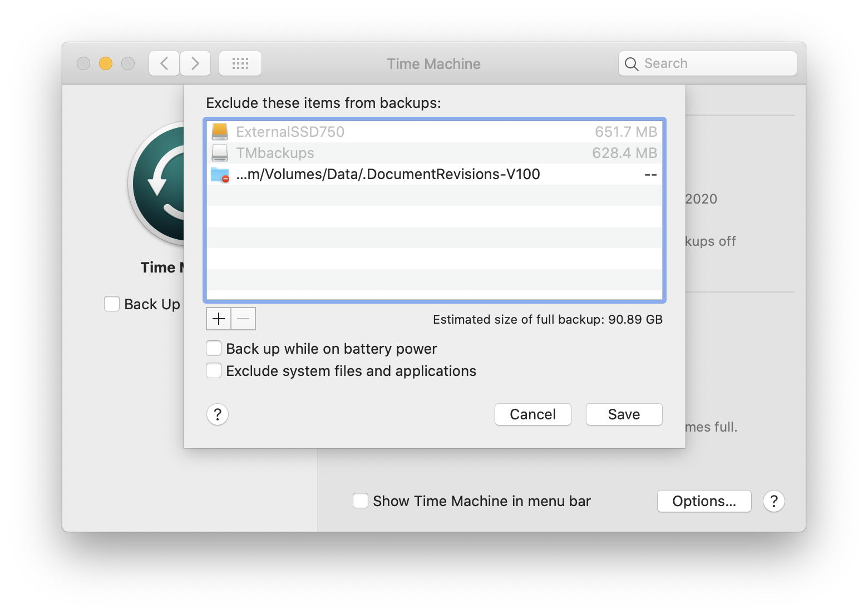The image size is (868, 614).
Task: Open help in the exclusions sheet
Action: [x=218, y=414]
